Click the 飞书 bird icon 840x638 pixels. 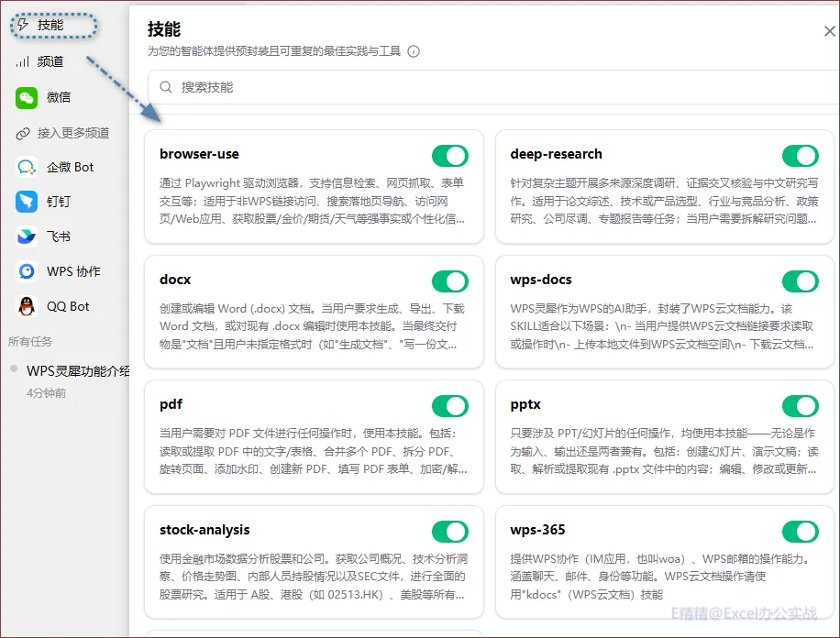click(x=27, y=236)
